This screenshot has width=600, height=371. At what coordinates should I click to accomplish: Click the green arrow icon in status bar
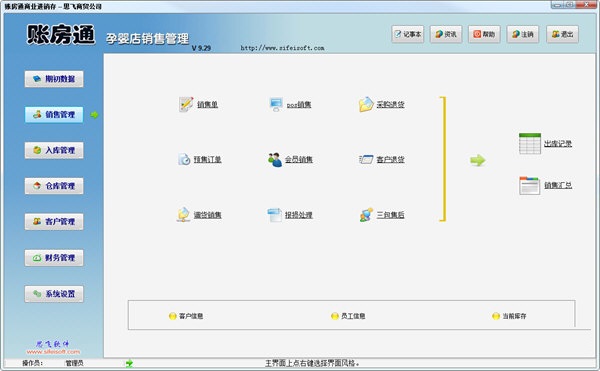[x=129, y=363]
